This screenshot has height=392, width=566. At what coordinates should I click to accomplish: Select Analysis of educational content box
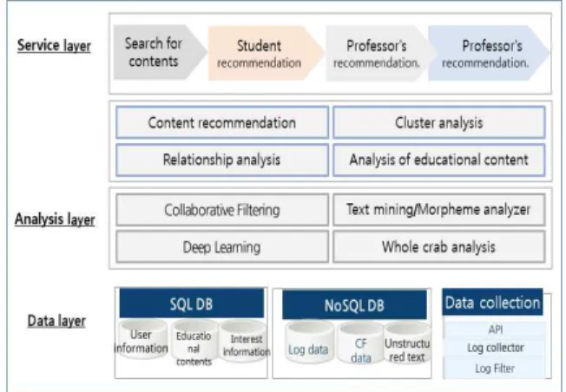[439, 160]
